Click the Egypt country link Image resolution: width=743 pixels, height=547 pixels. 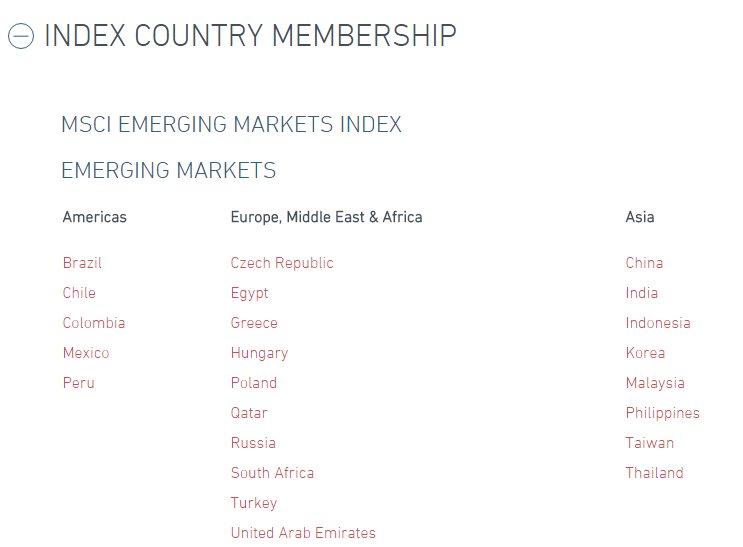point(249,293)
